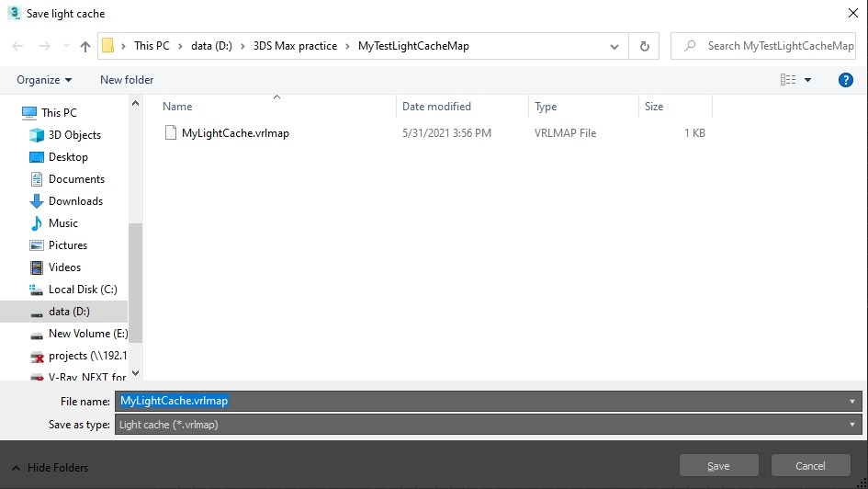The height and width of the screenshot is (489, 868).
Task: Expand the Save as type dropdown
Action: (852, 425)
